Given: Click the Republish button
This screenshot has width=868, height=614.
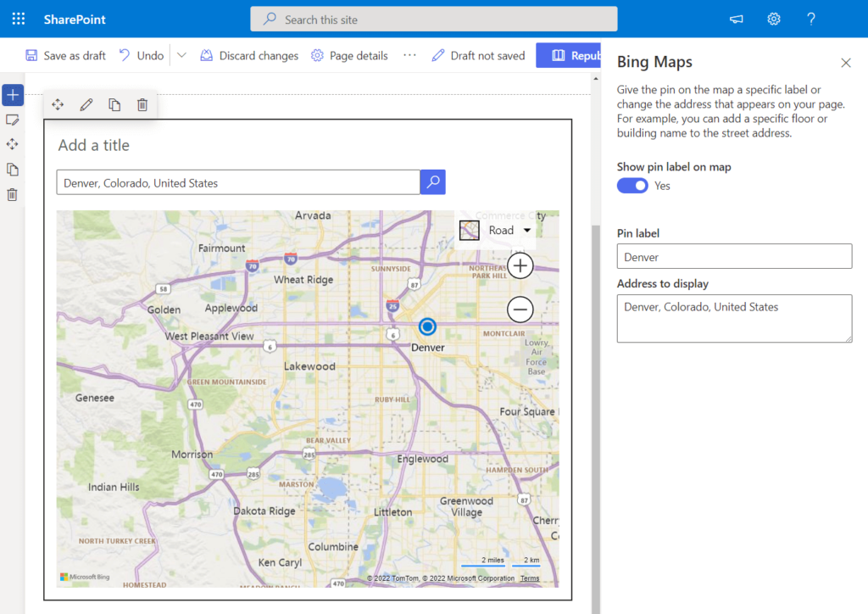Looking at the screenshot, I should (569, 55).
